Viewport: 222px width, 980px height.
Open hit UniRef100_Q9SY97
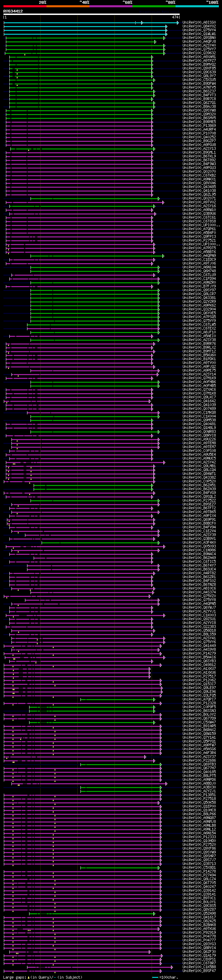[x=199, y=290]
